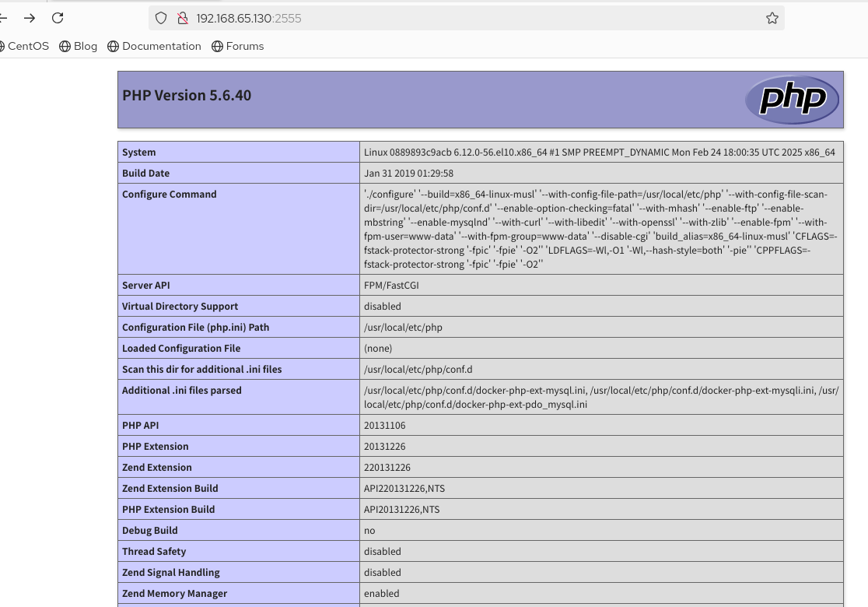The image size is (868, 607).
Task: Select the Zend Memory Manager label
Action: tap(175, 594)
